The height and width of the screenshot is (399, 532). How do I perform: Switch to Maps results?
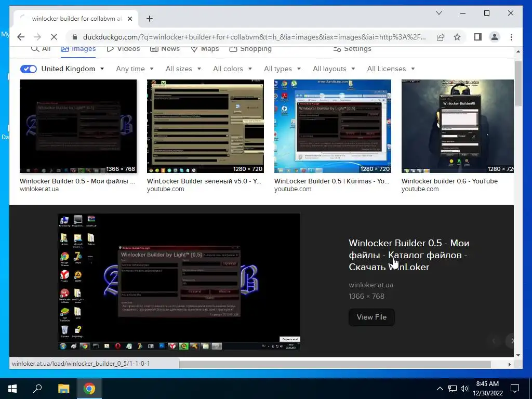point(205,48)
